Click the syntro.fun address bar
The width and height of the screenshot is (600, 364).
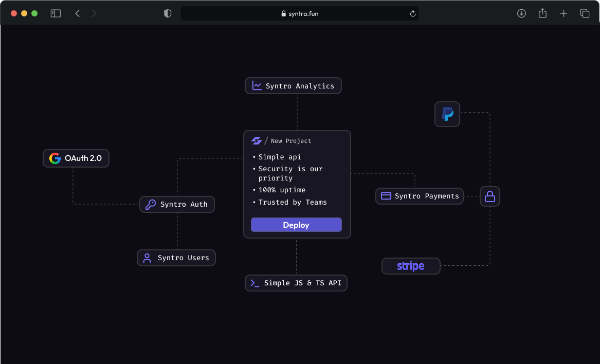pos(300,14)
